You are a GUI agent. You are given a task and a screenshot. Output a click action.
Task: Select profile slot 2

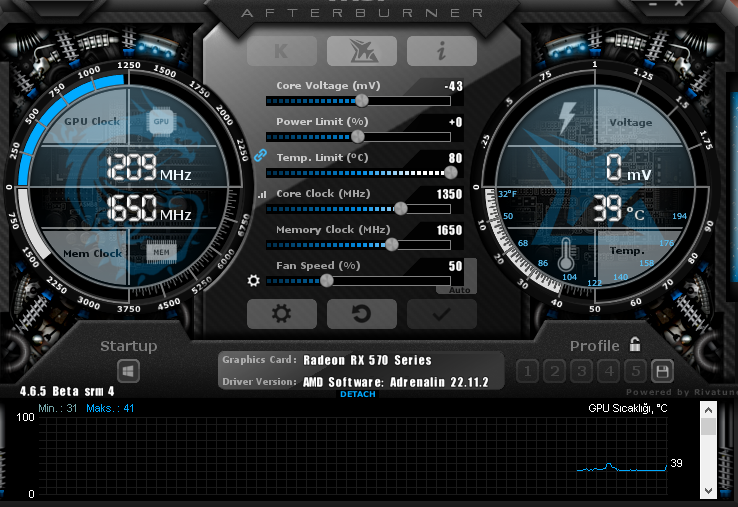tap(554, 371)
